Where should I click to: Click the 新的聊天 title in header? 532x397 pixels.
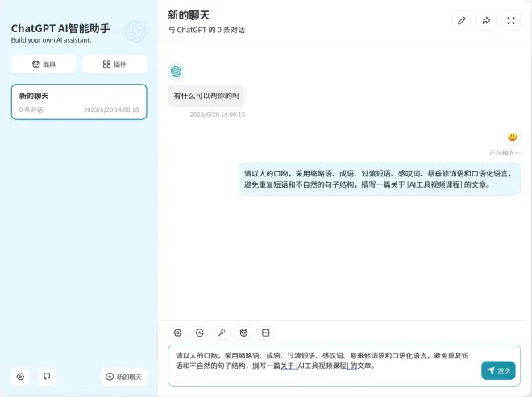tap(189, 15)
